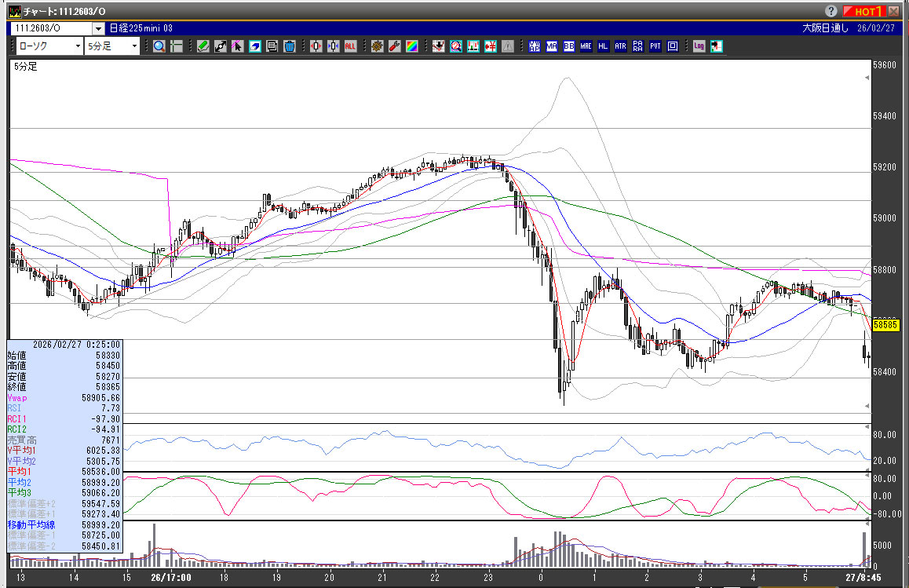Screen dimensions: 909x588
Task: Click the red ALL toolbar button
Action: tap(351, 46)
